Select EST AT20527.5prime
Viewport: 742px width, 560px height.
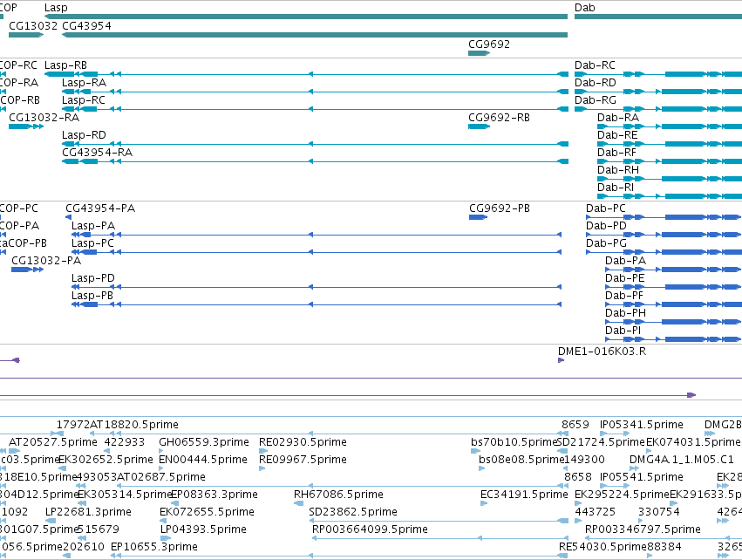[x=53, y=442]
